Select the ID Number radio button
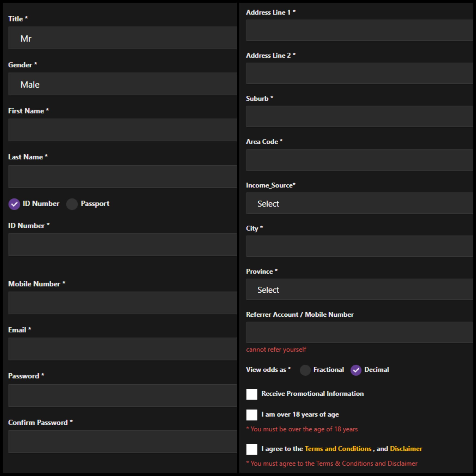Viewport: 476px width, 476px height. click(14, 204)
